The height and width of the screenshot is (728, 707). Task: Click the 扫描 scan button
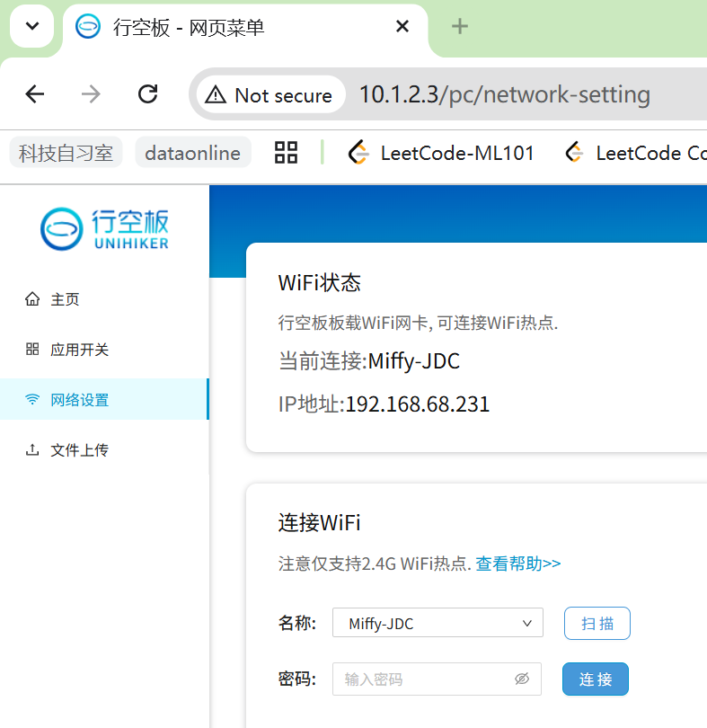[x=597, y=624]
